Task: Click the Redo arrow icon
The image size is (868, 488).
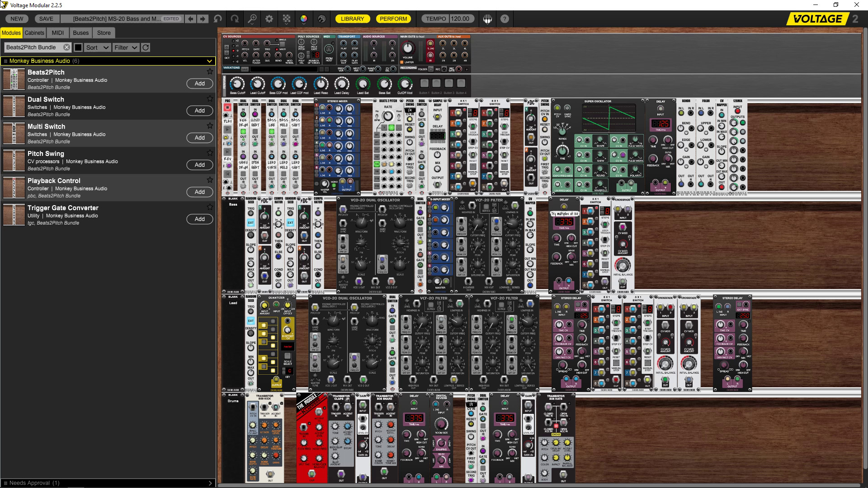Action: pyautogui.click(x=235, y=19)
